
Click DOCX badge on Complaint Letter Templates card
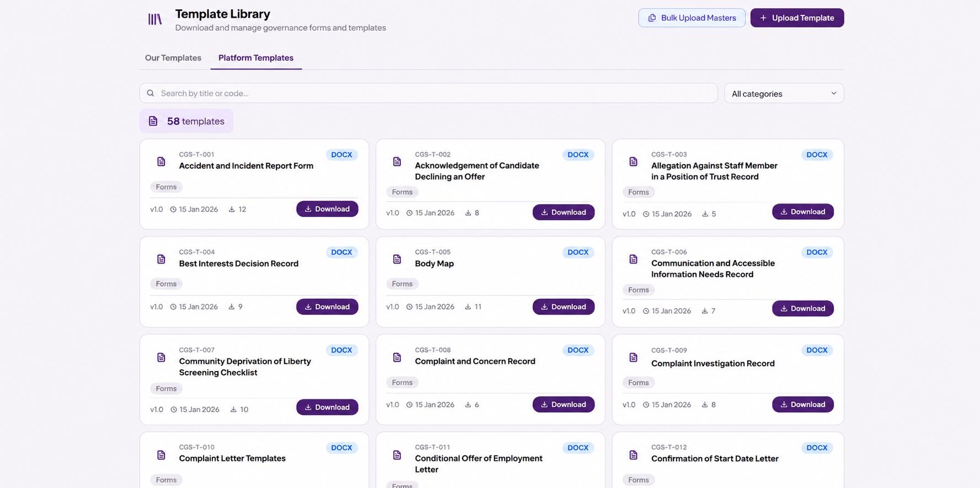(341, 448)
